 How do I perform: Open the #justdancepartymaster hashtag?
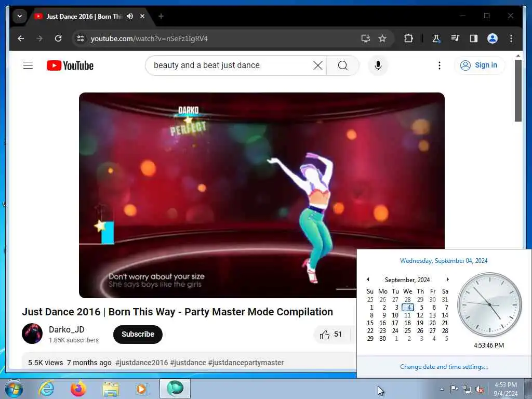point(246,363)
